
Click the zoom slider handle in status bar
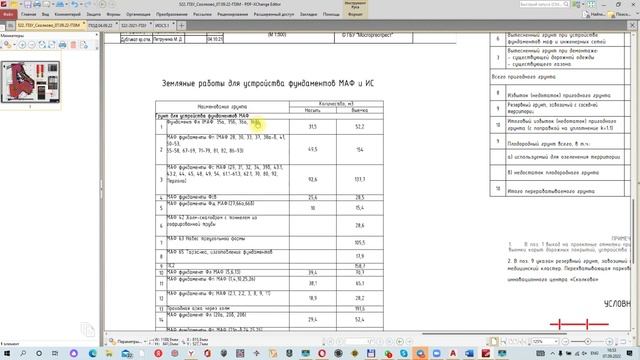point(588,341)
